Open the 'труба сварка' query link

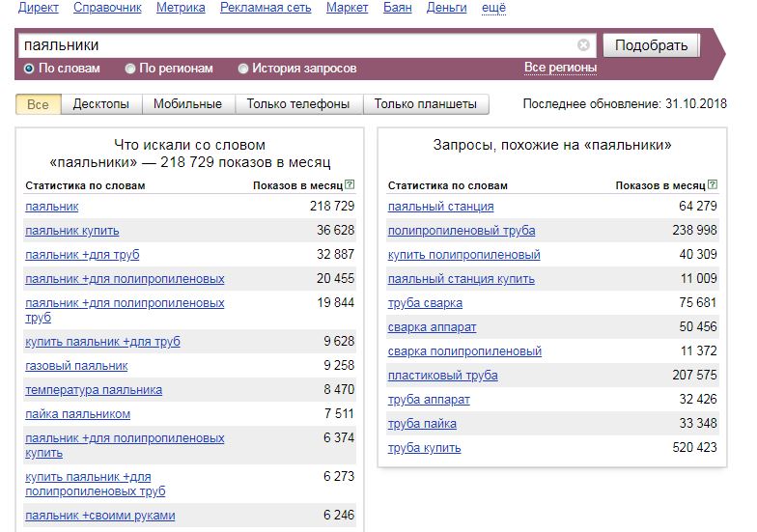tap(425, 303)
